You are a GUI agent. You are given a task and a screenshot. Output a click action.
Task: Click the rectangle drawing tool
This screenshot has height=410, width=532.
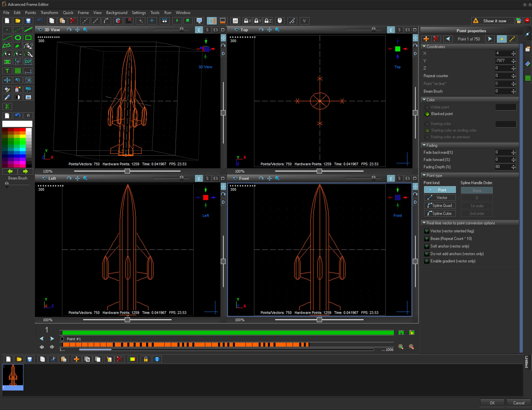pyautogui.click(x=28, y=38)
